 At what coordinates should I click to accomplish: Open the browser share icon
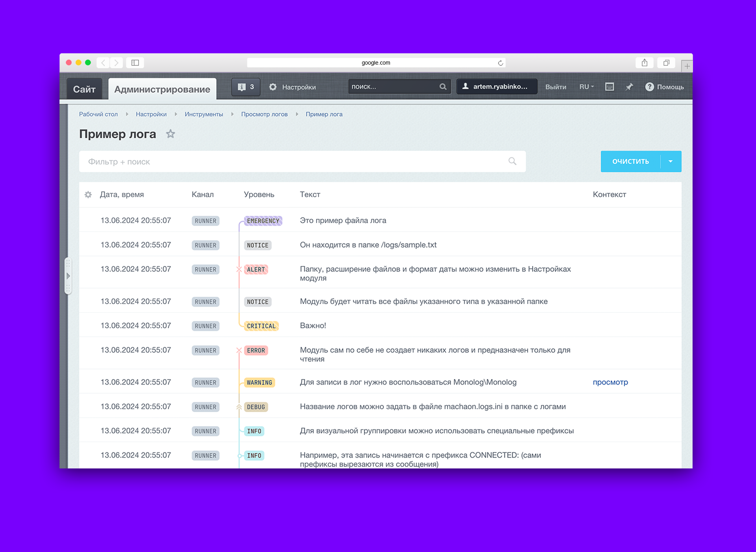click(x=645, y=63)
